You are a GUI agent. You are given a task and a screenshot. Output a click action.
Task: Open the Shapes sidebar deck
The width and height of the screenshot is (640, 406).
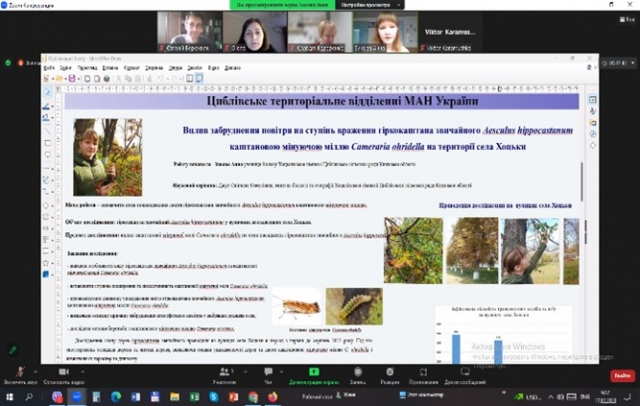point(593,145)
